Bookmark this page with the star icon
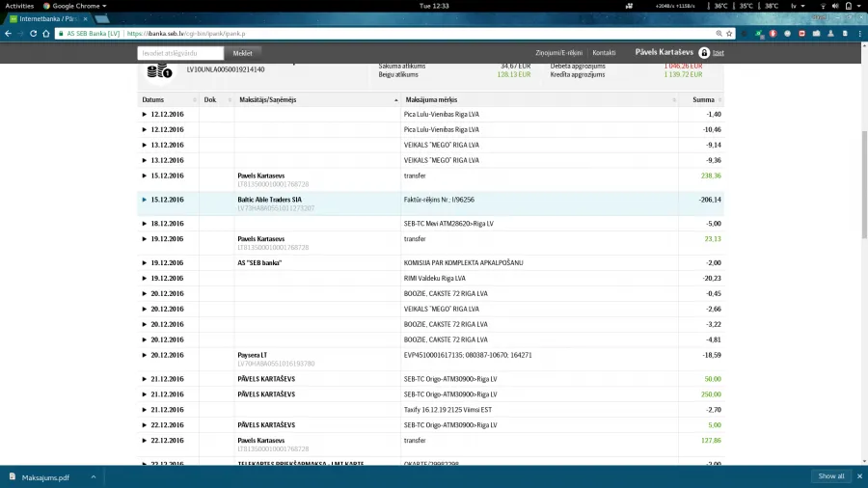868x488 pixels. coord(729,34)
